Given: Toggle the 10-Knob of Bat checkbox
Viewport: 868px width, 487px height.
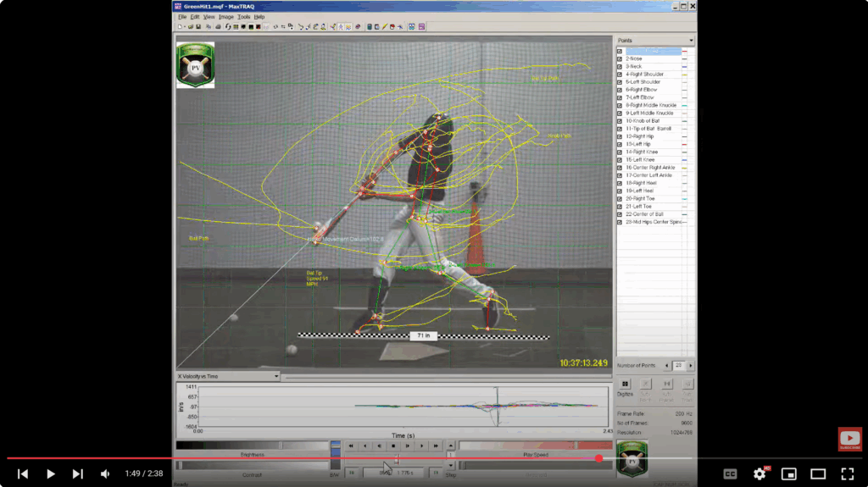Looking at the screenshot, I should click(x=620, y=121).
